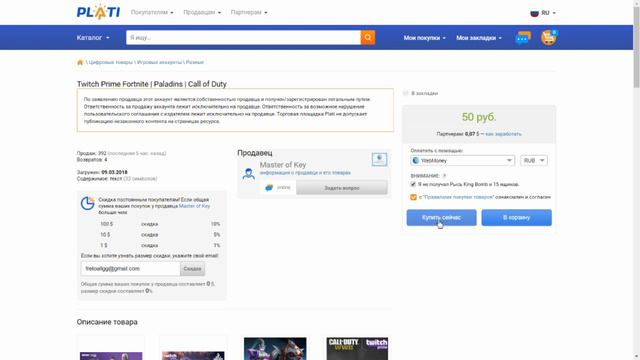This screenshot has width=640, height=360.
Task: Click the seller certificate badge icon
Action: click(x=379, y=159)
